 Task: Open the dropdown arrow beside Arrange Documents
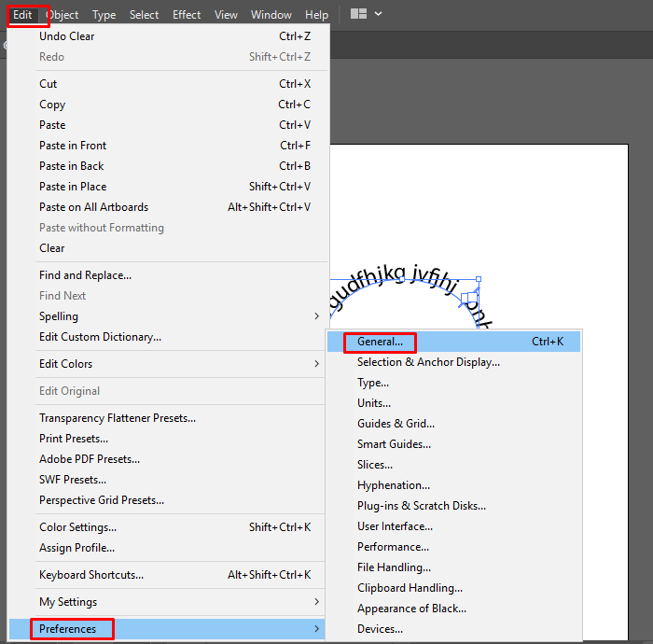pos(378,14)
